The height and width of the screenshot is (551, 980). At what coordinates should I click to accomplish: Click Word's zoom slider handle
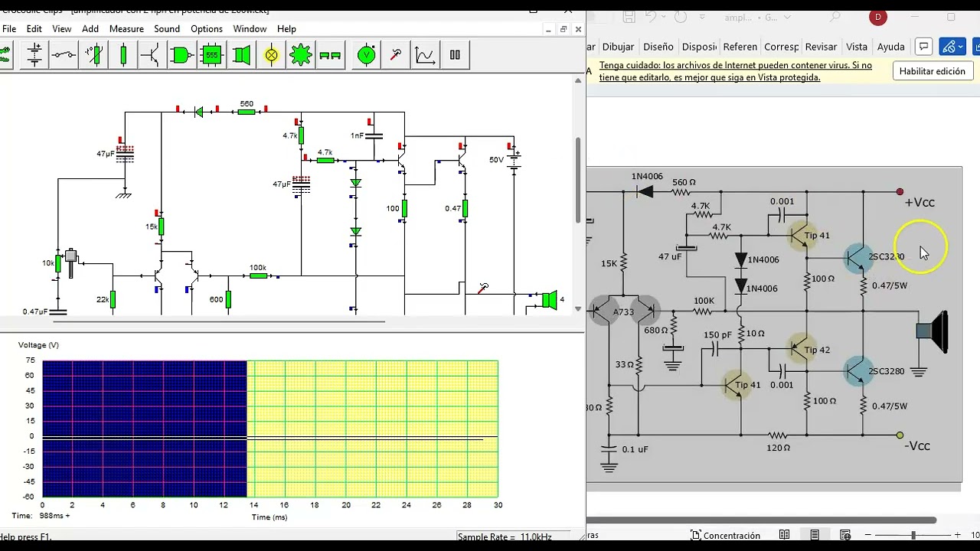pyautogui.click(x=913, y=535)
